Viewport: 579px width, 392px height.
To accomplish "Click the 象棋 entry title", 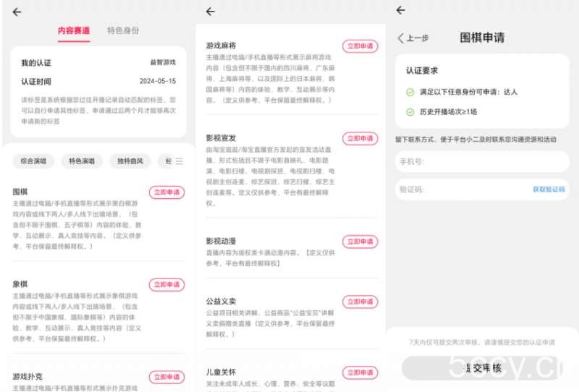I will 20,284.
